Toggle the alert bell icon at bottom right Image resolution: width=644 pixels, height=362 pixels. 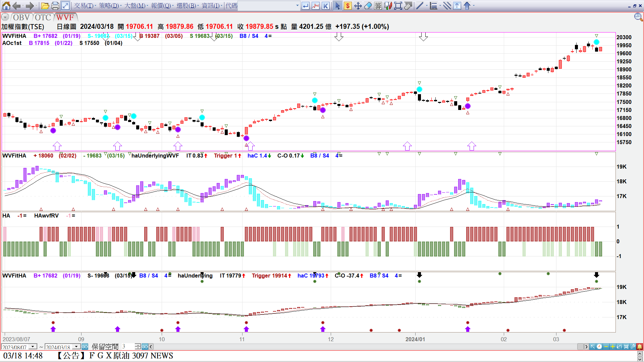click(640, 347)
